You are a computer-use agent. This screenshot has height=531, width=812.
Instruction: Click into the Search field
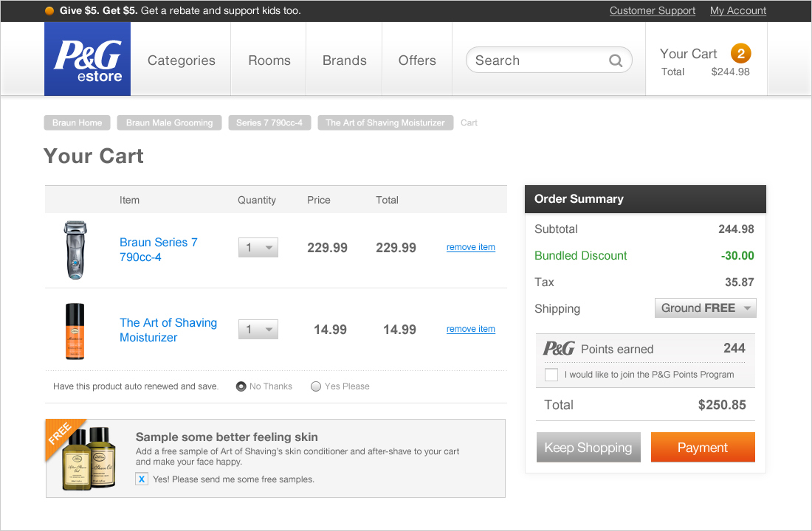(549, 60)
